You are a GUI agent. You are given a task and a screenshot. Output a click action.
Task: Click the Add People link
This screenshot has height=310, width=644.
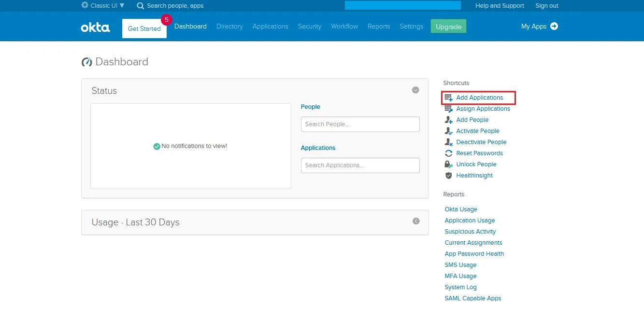[x=472, y=120]
